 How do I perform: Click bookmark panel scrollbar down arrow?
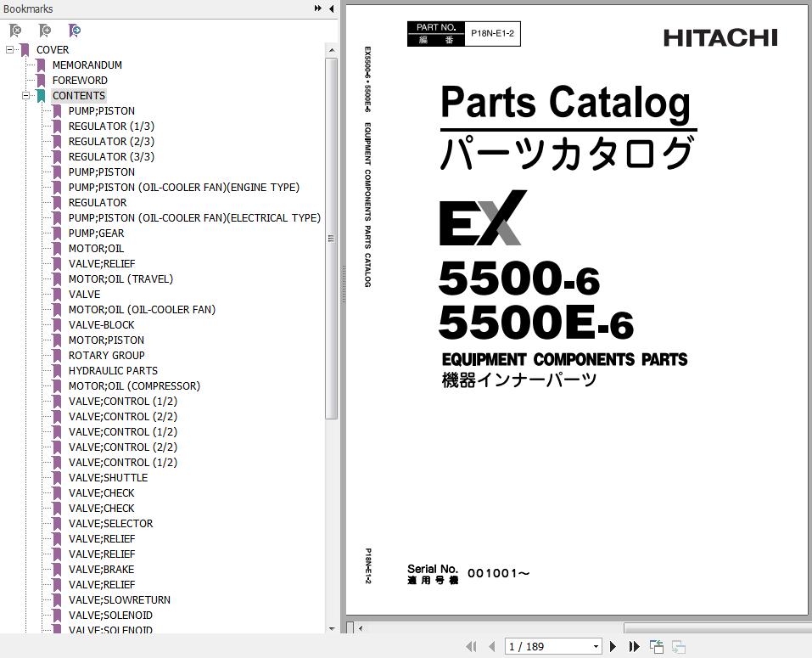pyautogui.click(x=332, y=628)
